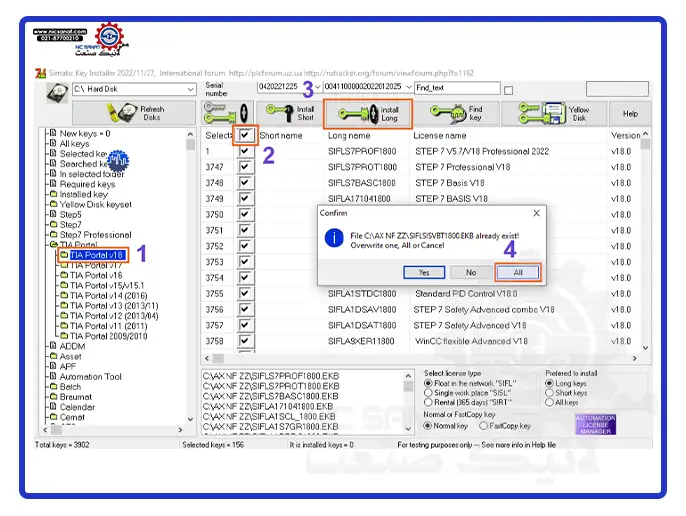The width and height of the screenshot is (686, 516).
Task: Open the Yellow Disk keyset folder
Action: tap(95, 204)
